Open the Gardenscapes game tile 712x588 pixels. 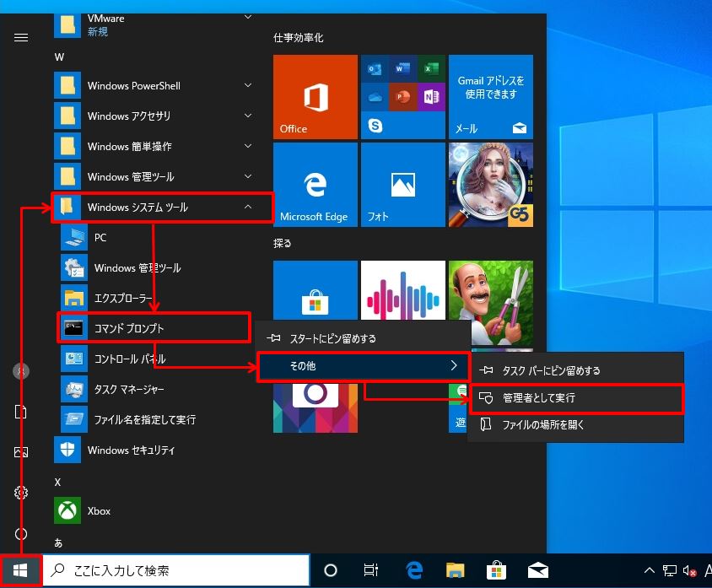coord(490,302)
